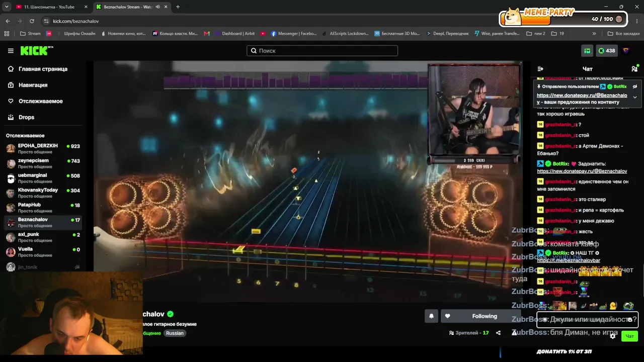Open the Новинки кино bookmark
644x362 pixels.
[x=123, y=34]
